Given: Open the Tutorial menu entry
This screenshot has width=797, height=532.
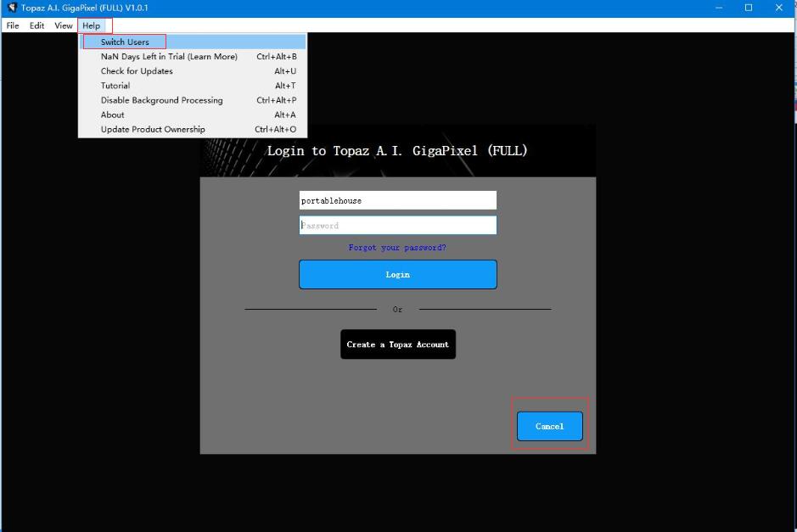Looking at the screenshot, I should (x=194, y=86).
